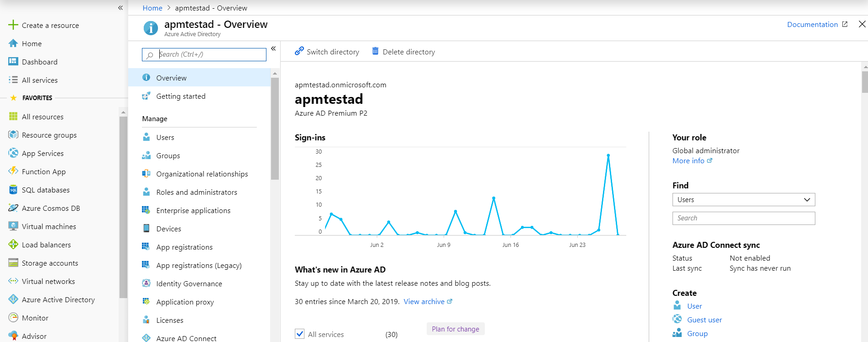Click the Application proxy icon
The image size is (868, 342).
point(146,302)
